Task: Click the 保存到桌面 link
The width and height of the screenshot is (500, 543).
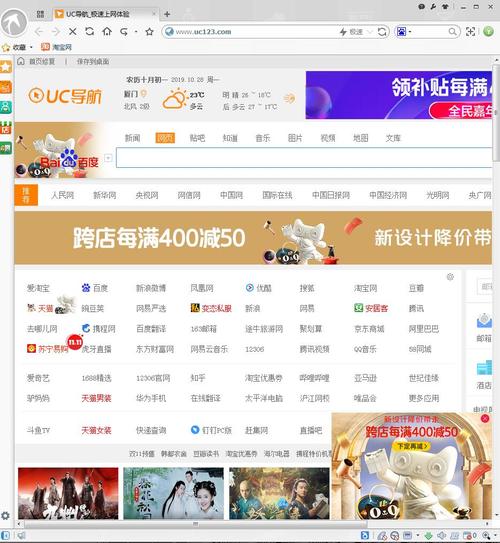Action: 93,62
